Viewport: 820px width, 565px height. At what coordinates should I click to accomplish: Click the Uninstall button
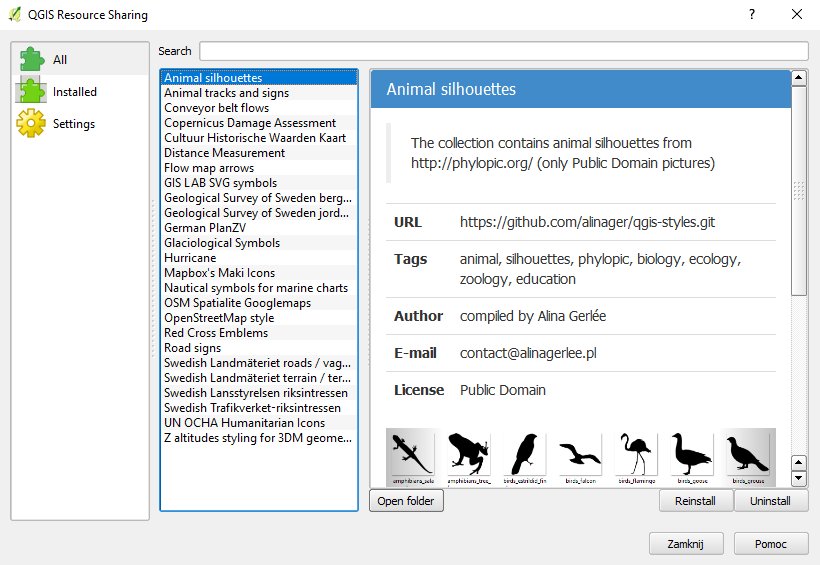click(770, 501)
